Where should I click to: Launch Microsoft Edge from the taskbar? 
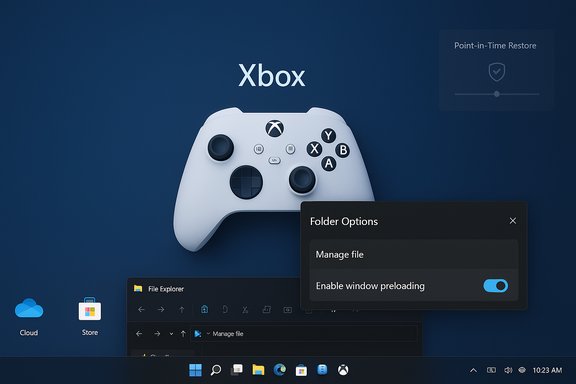pyautogui.click(x=280, y=370)
